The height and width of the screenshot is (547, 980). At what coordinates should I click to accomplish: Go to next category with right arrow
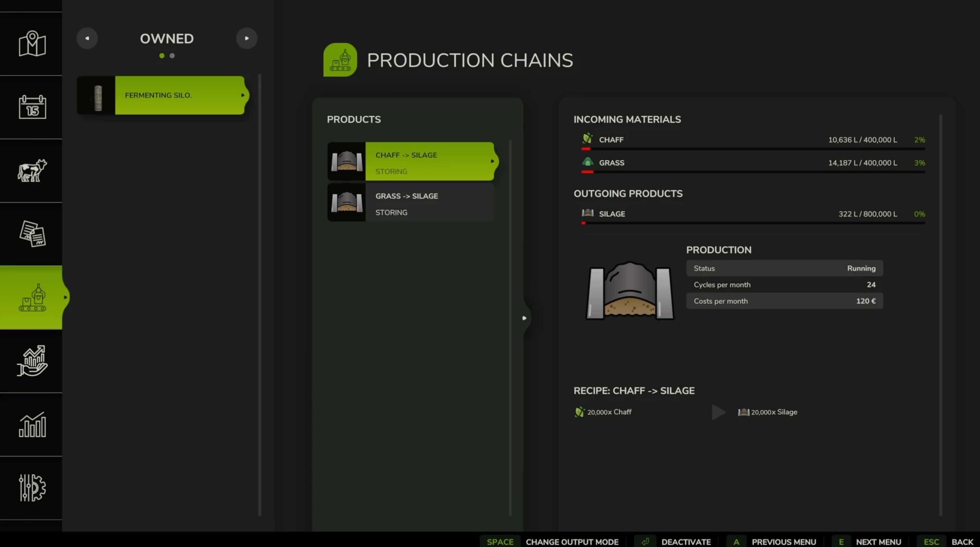[x=247, y=38]
